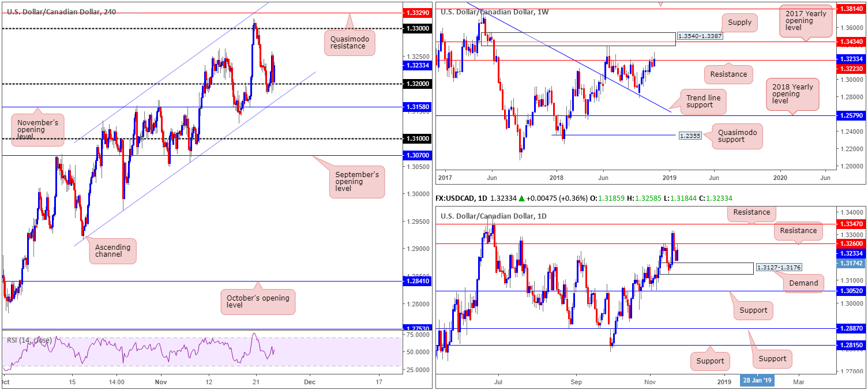Select the 75.0000 RSI scale value

coord(416,335)
